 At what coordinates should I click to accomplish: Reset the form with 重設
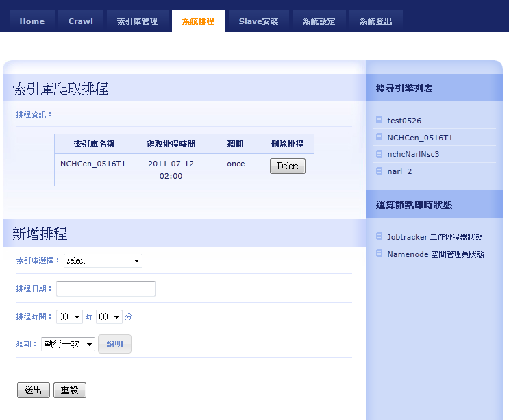point(70,390)
